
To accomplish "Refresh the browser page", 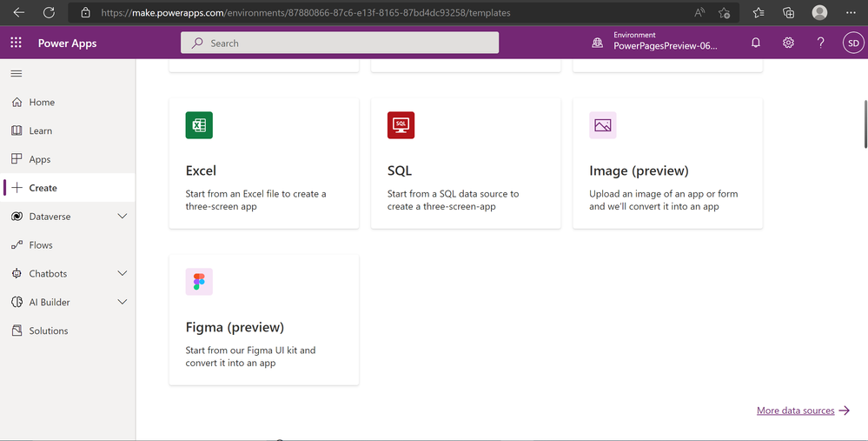I will point(49,12).
